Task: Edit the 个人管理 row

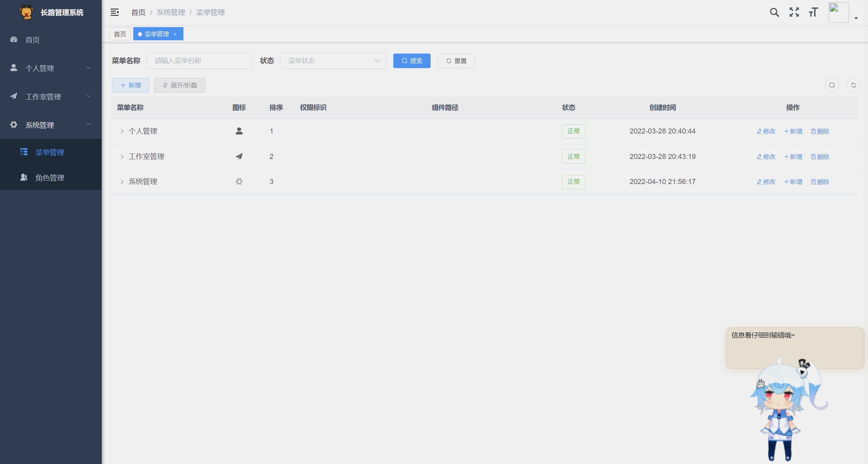Action: [766, 131]
